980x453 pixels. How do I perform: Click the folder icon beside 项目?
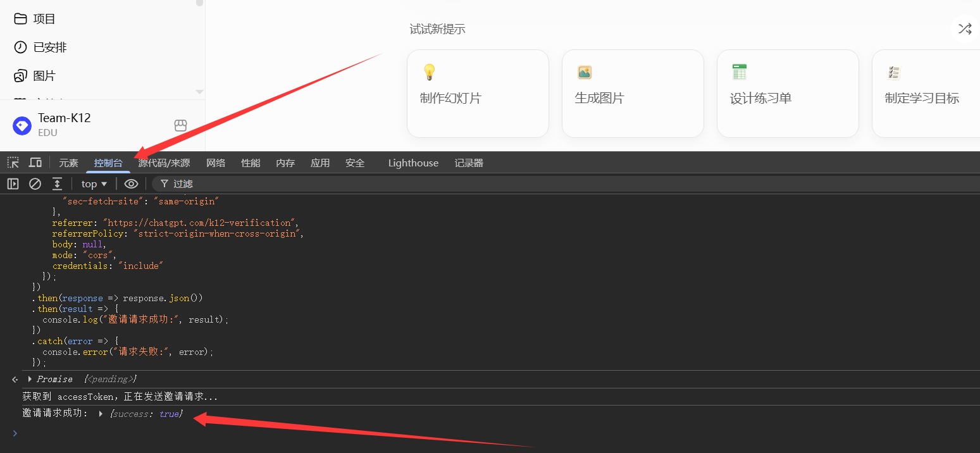[x=21, y=19]
